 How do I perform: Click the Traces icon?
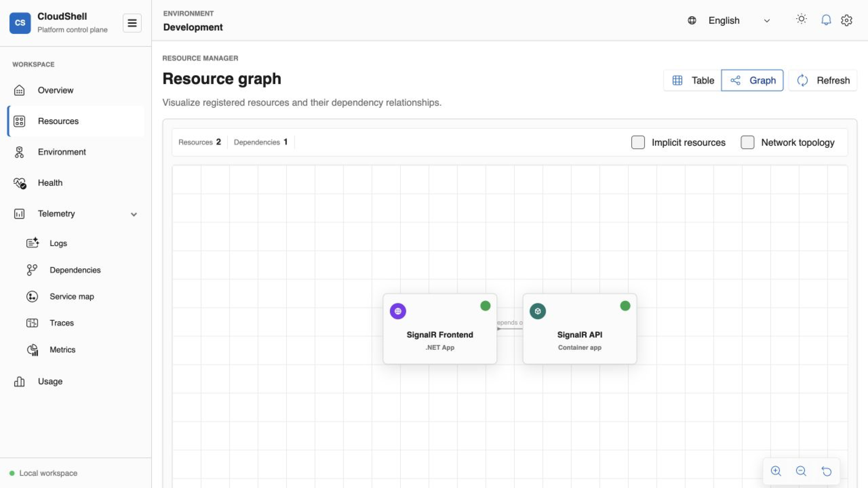32,323
